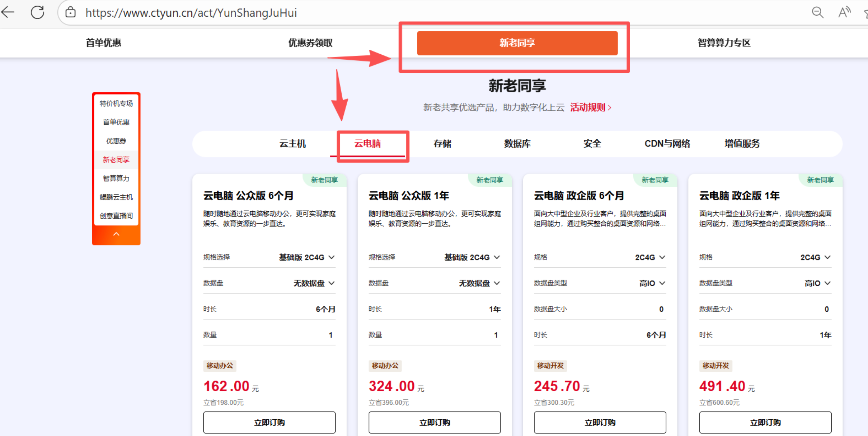
Task: Activate the read aloud icon
Action: pos(844,12)
